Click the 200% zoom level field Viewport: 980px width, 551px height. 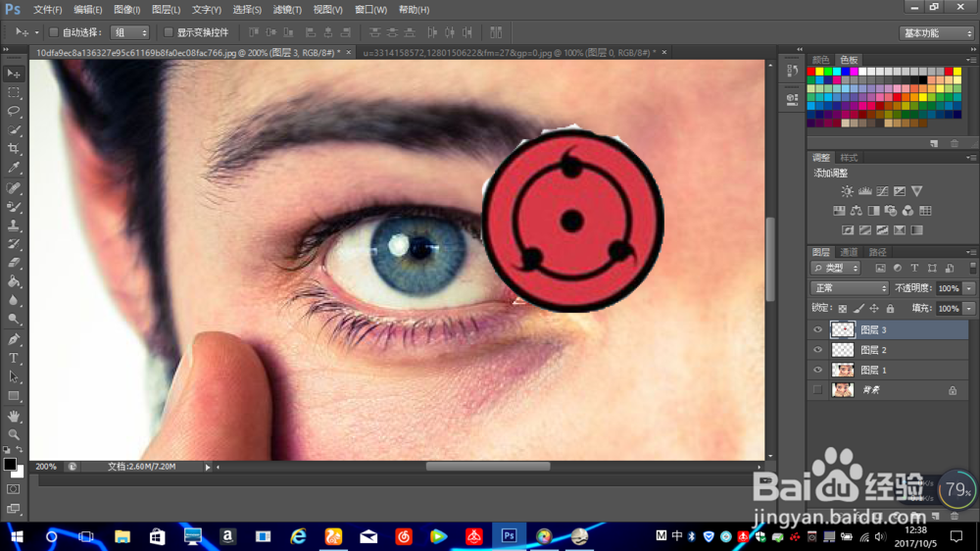(x=46, y=467)
